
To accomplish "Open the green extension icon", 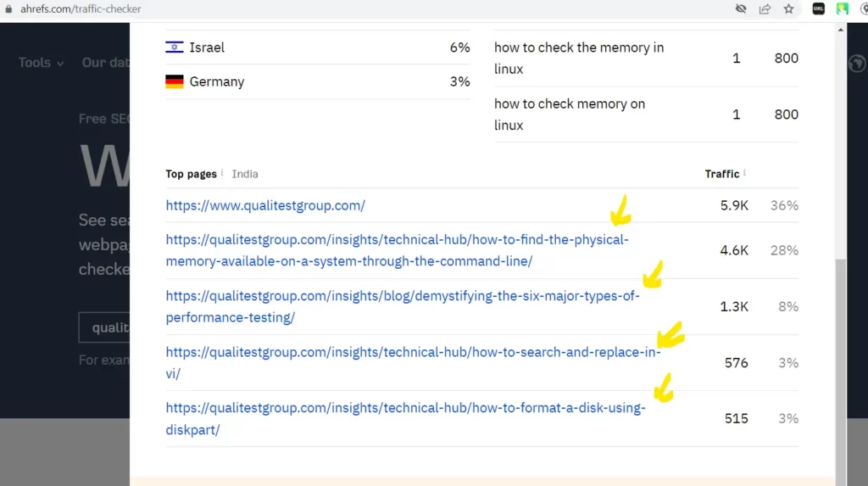I will tap(842, 8).
